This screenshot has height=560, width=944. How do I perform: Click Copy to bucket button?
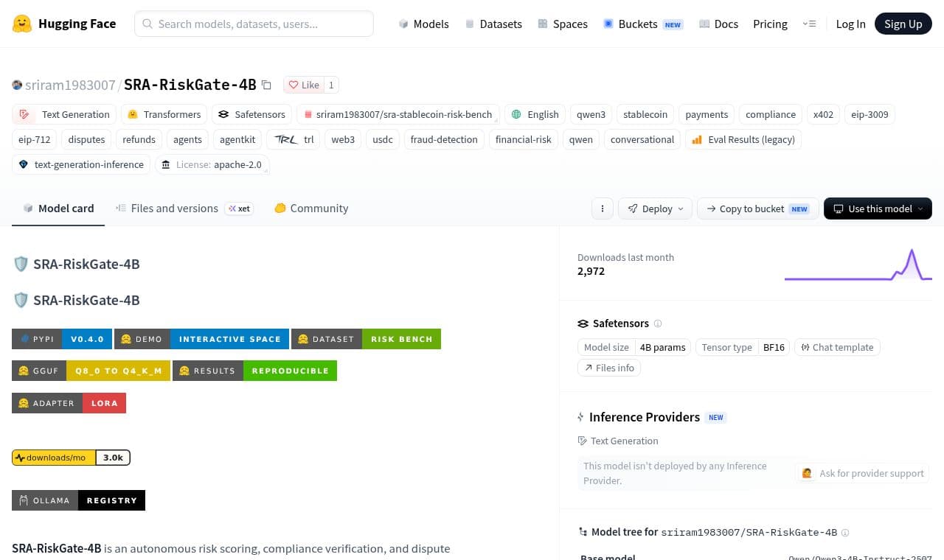coord(758,209)
